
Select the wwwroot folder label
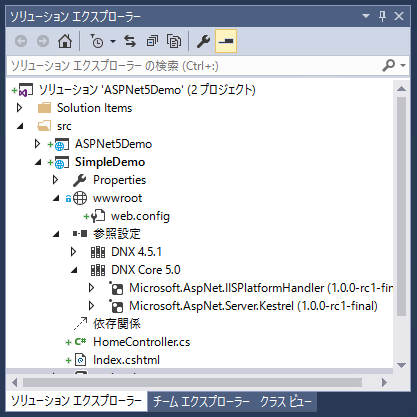[117, 198]
